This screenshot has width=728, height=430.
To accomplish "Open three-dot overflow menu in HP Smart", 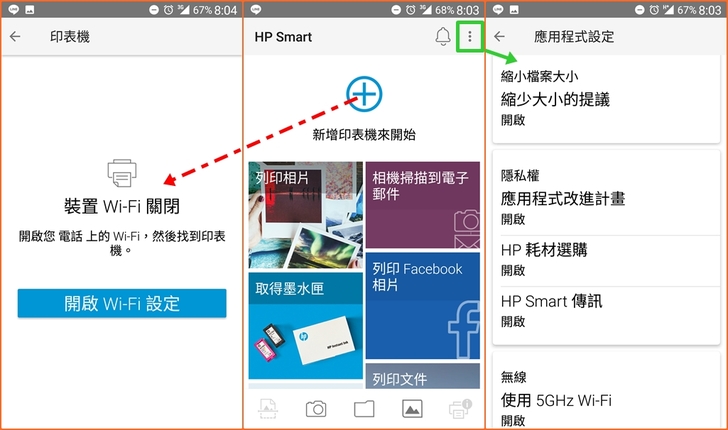I will point(470,37).
